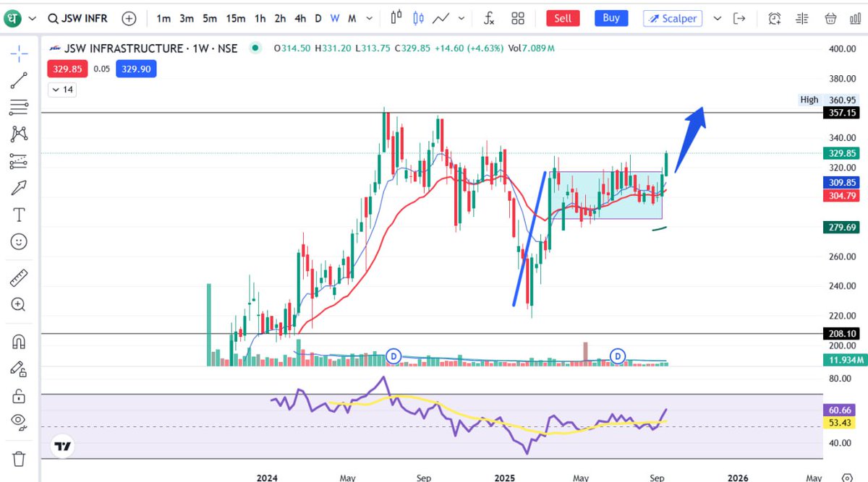Select the line chart style icon
Image resolution: width=868 pixels, height=482 pixels.
point(441,18)
